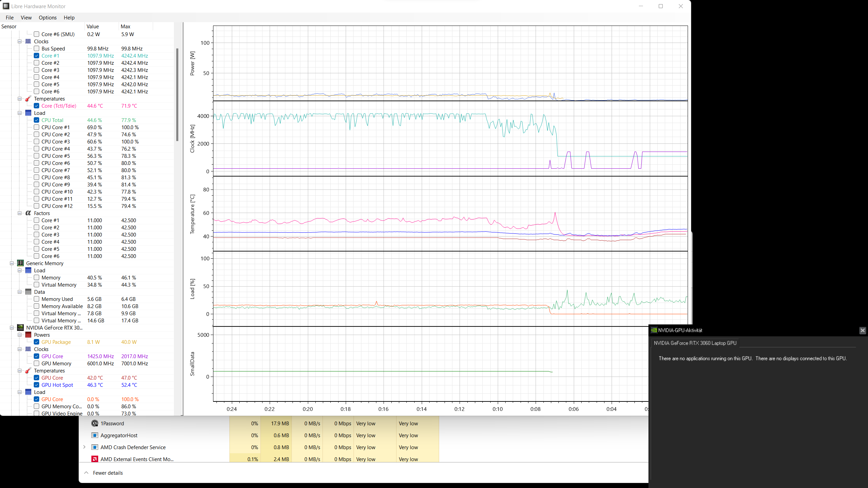This screenshot has height=488, width=868.
Task: Uncheck the CPU Total load checkbox
Action: tap(36, 120)
